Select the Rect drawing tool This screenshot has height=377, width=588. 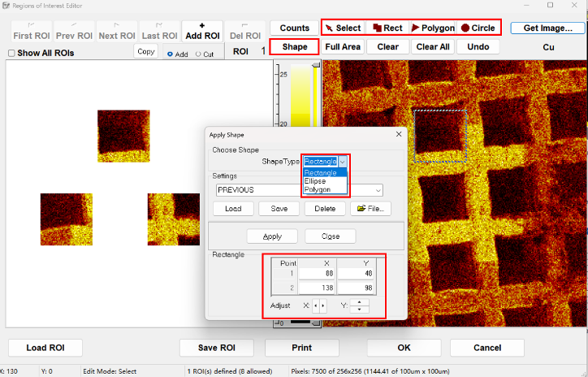387,28
